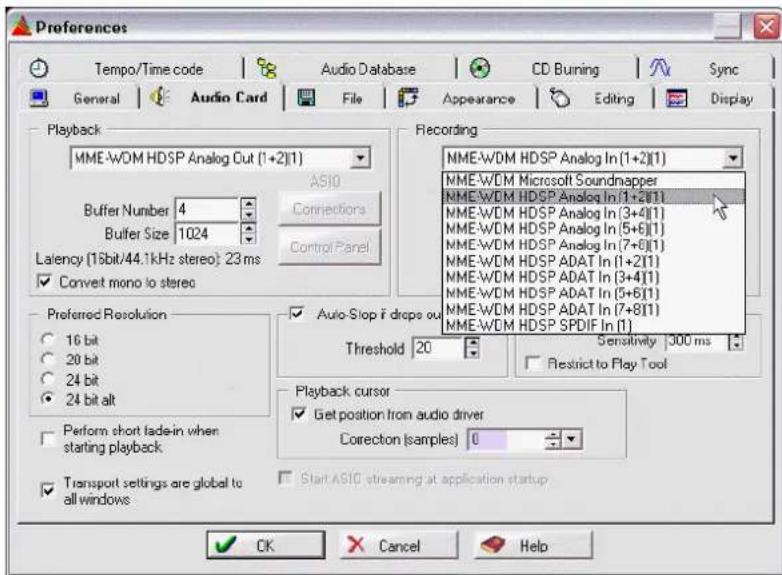Image resolution: width=782 pixels, height=575 pixels.
Task: Click inside the Correction samples field
Action: 506,439
